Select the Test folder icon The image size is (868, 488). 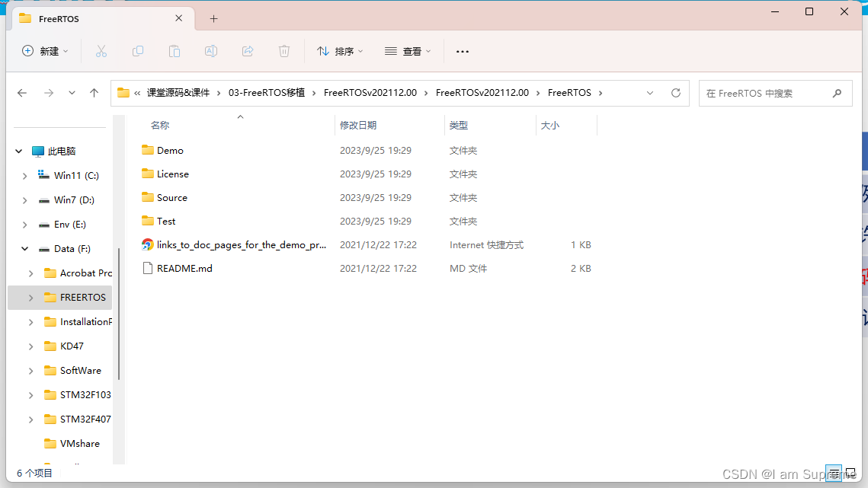(147, 221)
